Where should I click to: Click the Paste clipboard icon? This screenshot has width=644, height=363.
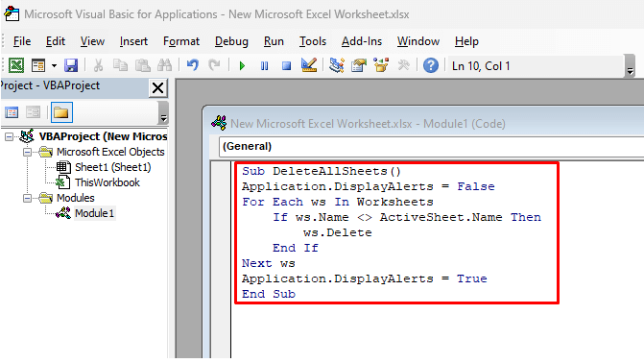point(142,65)
